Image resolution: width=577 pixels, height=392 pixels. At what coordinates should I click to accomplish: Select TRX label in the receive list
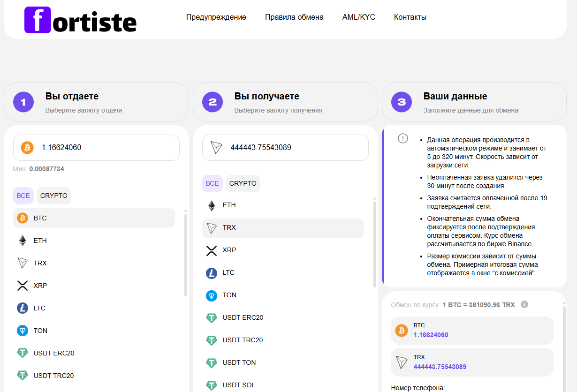click(x=229, y=228)
